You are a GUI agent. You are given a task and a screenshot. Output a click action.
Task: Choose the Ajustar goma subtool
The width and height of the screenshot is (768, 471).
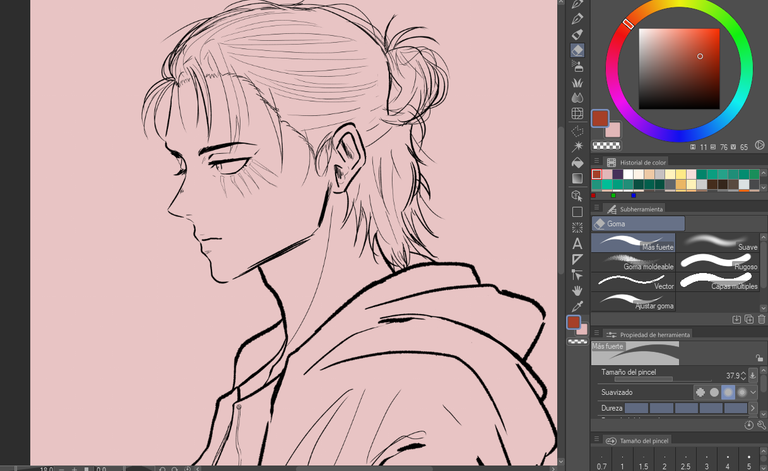click(x=633, y=301)
